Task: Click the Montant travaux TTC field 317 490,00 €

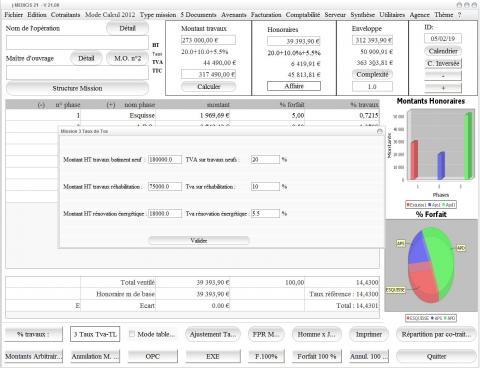Action: tap(208, 74)
